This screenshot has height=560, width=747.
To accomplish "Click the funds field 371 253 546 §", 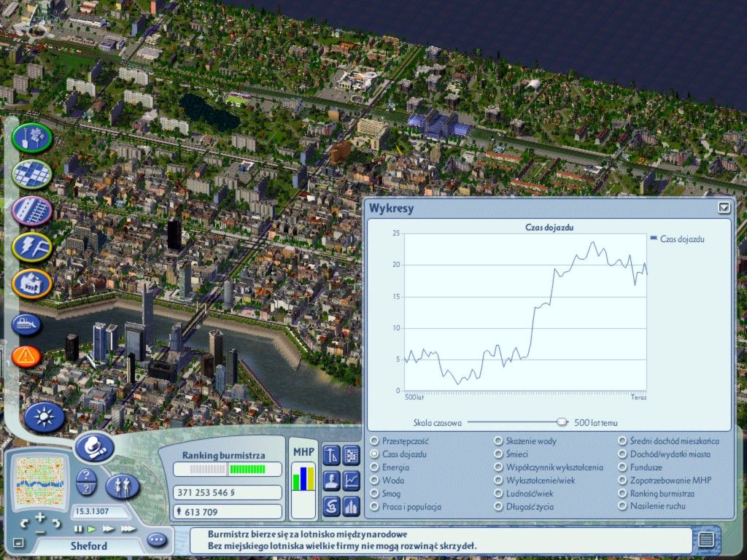I will point(228,492).
